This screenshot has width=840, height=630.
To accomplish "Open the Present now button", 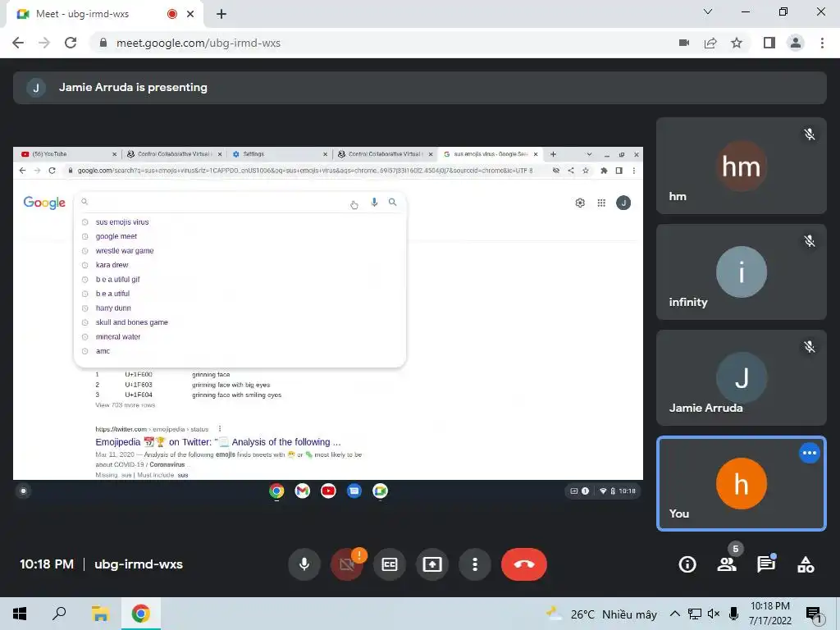I will tap(432, 564).
